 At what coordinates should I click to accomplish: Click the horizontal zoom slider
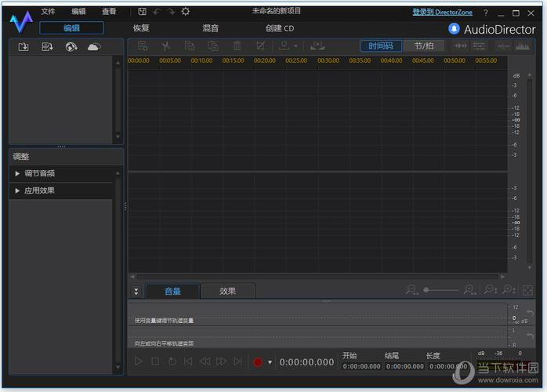pyautogui.click(x=442, y=290)
